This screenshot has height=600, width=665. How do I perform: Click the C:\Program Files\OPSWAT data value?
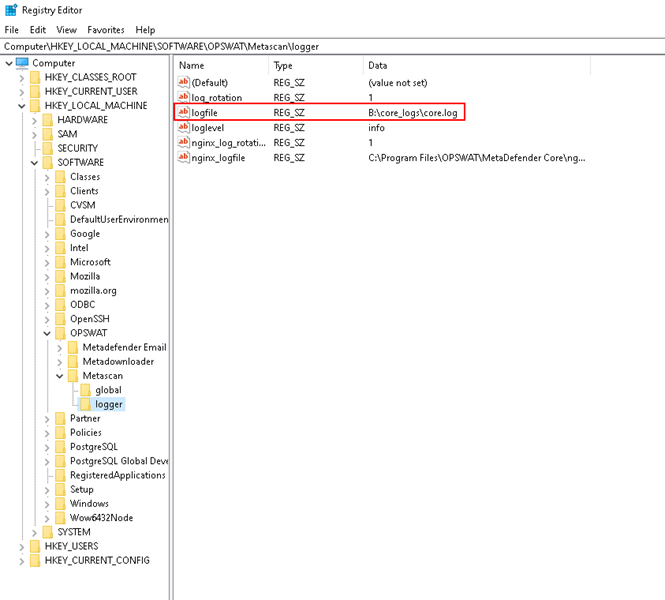tap(477, 158)
